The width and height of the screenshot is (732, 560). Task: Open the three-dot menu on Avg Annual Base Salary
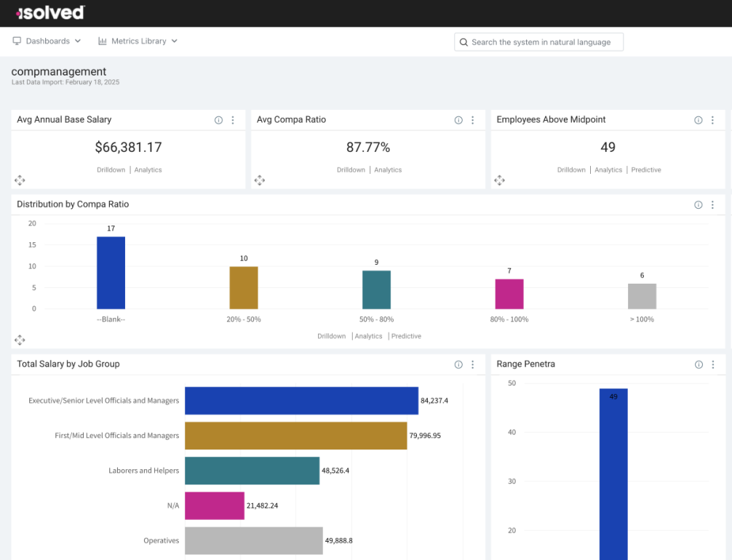click(x=233, y=120)
